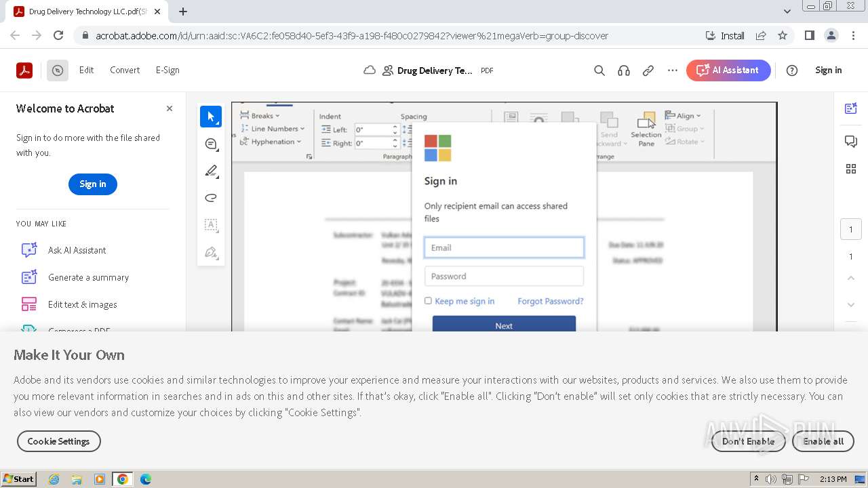Select the arrow selection tool
Screen dimensions: 868x488
211,117
